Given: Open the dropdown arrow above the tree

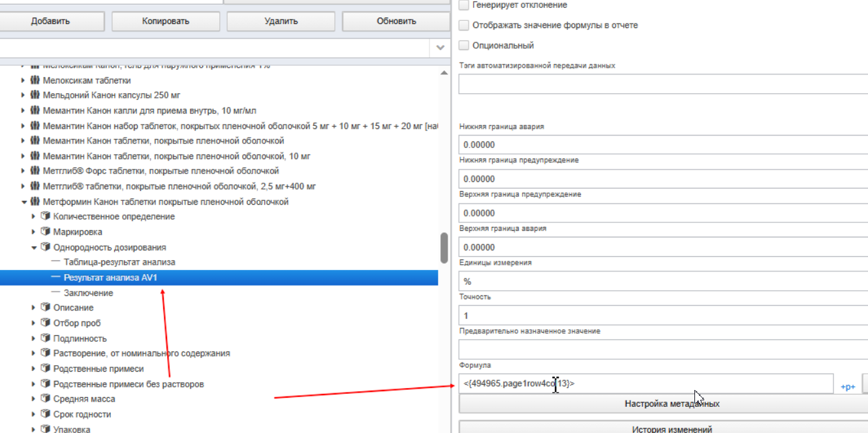Looking at the screenshot, I should point(441,48).
